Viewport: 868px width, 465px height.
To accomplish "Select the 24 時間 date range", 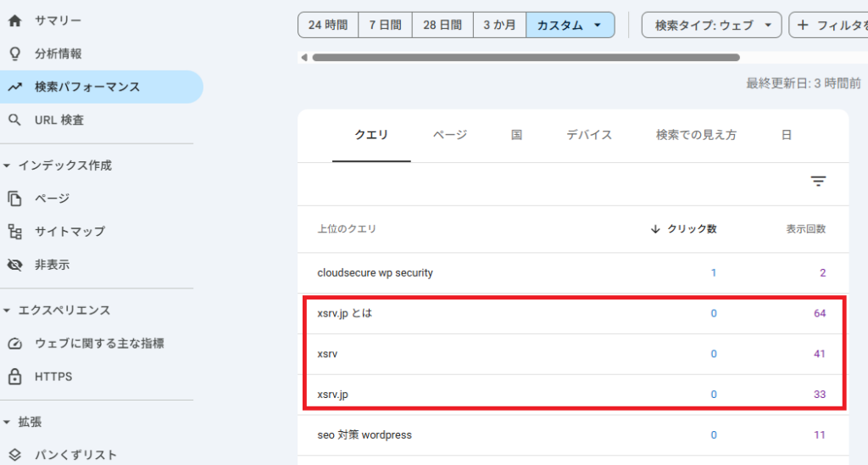I will [328, 25].
